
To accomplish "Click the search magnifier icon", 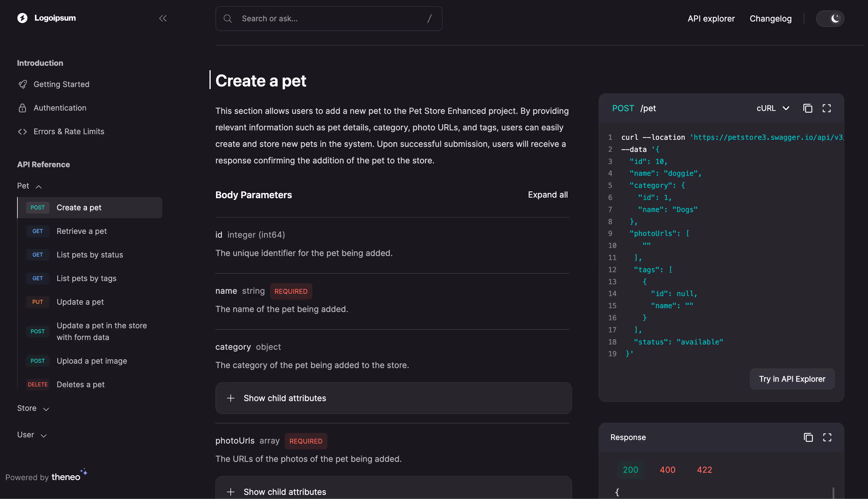I will coord(228,19).
